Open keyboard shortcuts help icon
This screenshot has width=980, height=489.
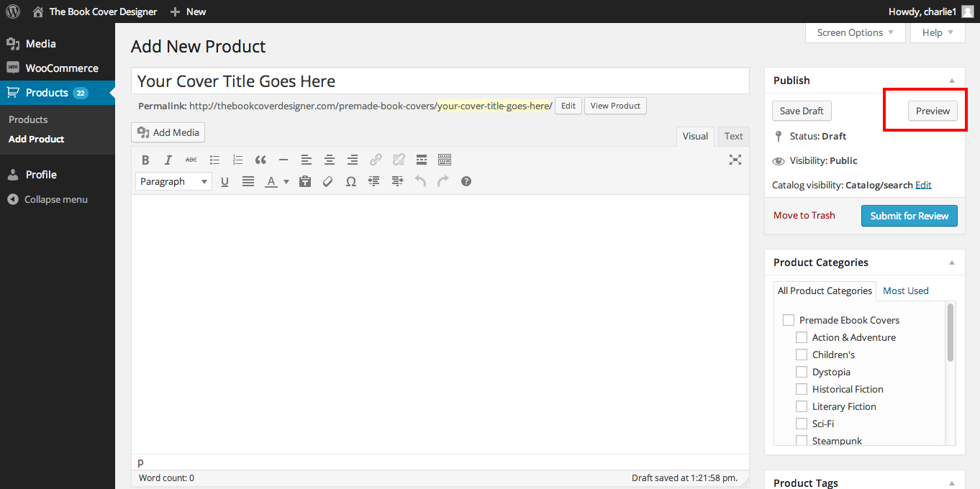[x=466, y=181]
